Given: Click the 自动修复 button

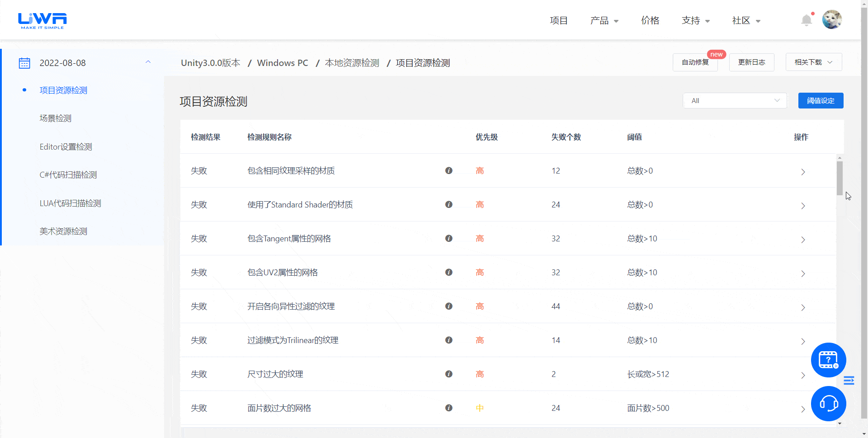Looking at the screenshot, I should click(x=695, y=62).
